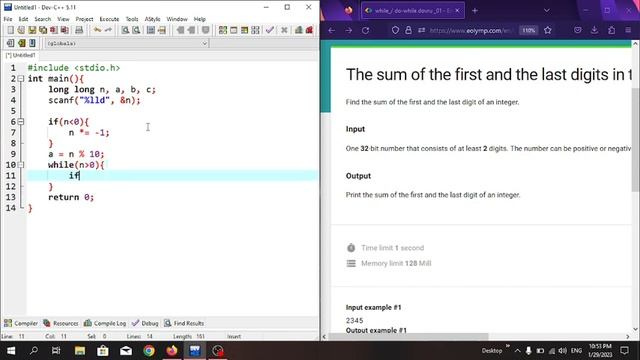Open the AStyle menu
Image resolution: width=640 pixels, height=360 pixels.
(152, 19)
